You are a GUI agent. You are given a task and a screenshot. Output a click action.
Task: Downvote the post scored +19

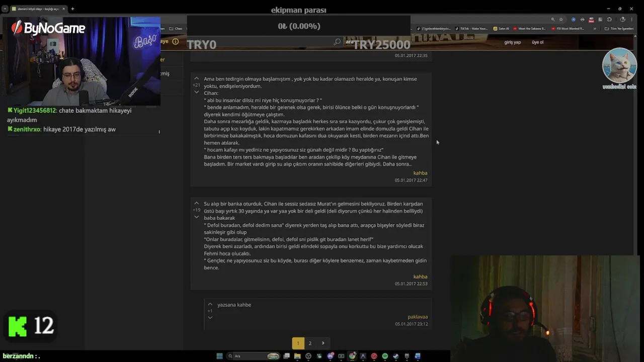tap(196, 217)
